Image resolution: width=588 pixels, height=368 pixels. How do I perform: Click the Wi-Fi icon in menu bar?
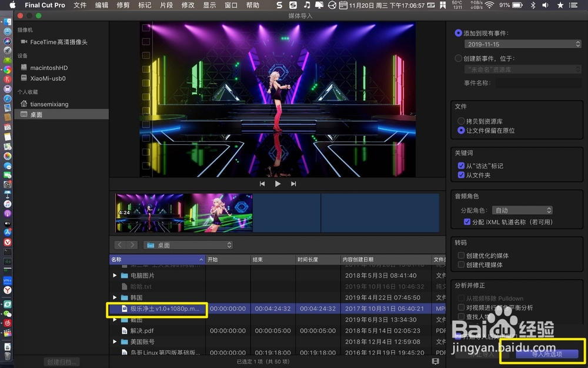[489, 5]
